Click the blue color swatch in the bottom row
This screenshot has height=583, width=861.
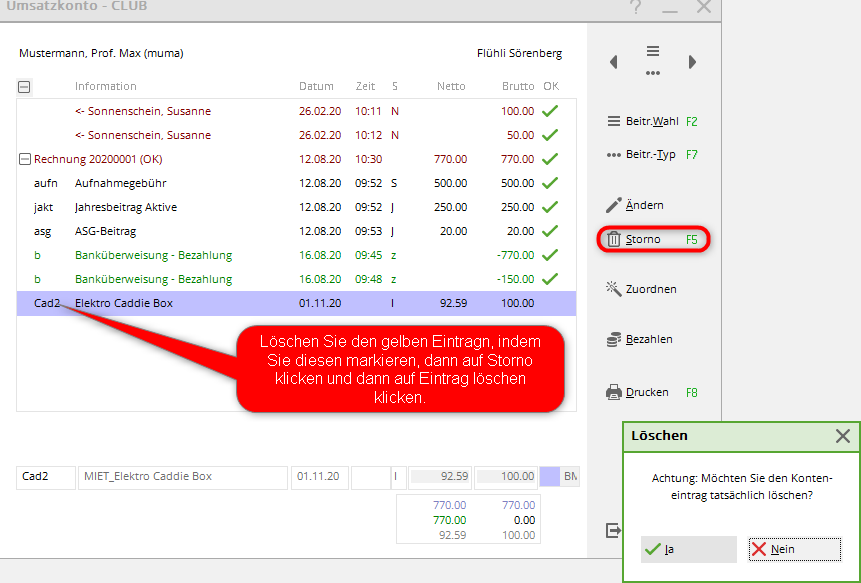pos(549,477)
